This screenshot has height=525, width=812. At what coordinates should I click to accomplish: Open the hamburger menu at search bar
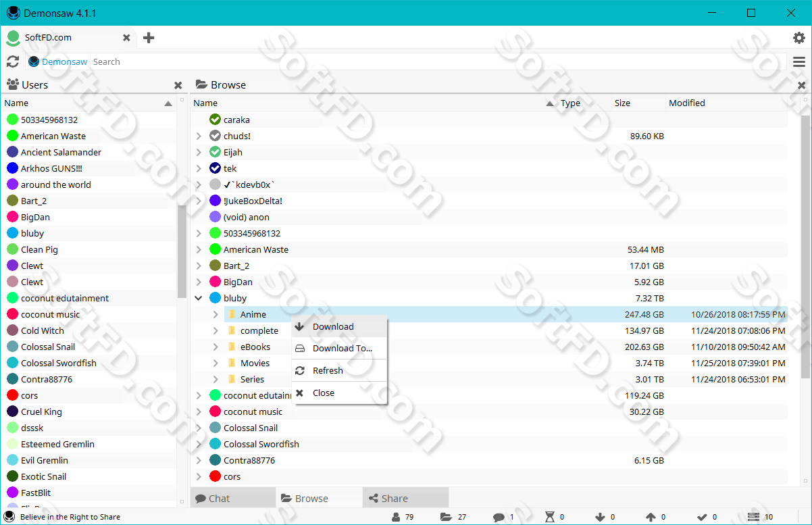798,62
